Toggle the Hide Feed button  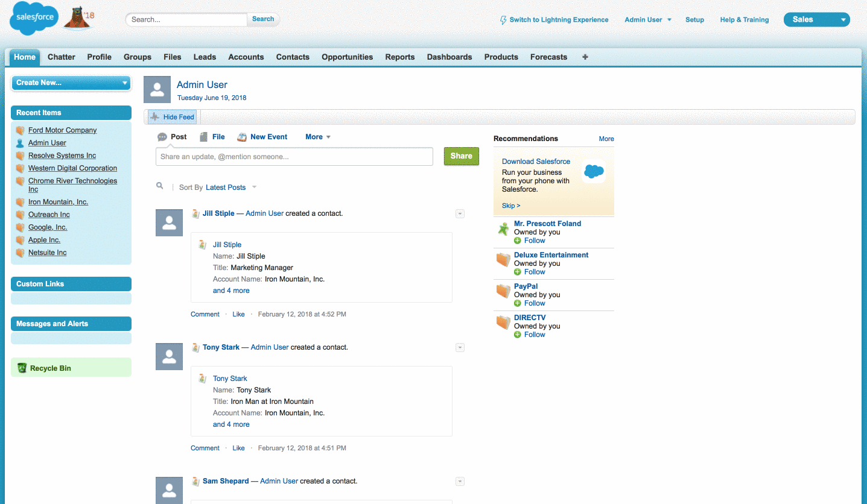[x=173, y=117]
